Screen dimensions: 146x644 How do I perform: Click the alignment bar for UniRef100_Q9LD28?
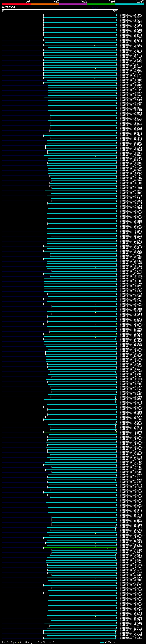tap(82, 48)
